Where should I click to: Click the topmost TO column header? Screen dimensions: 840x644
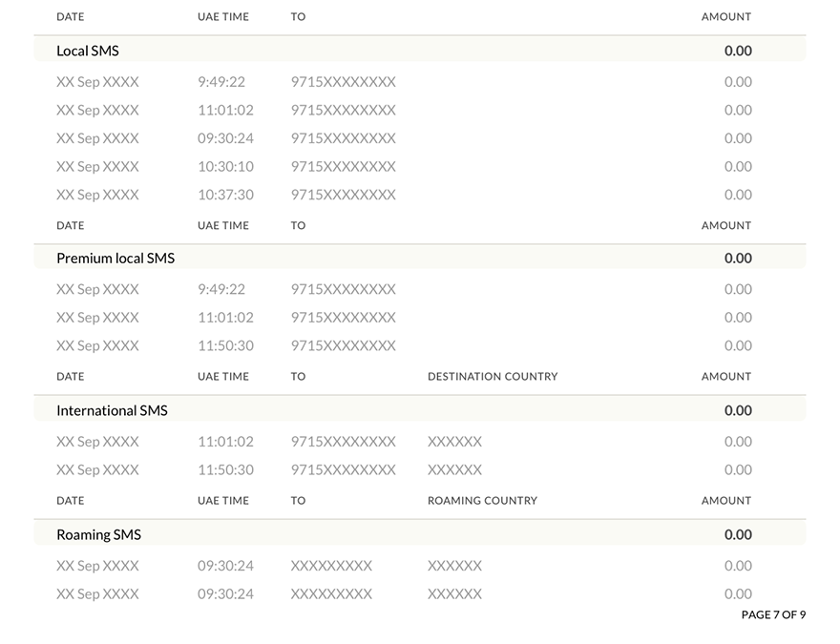click(x=298, y=16)
